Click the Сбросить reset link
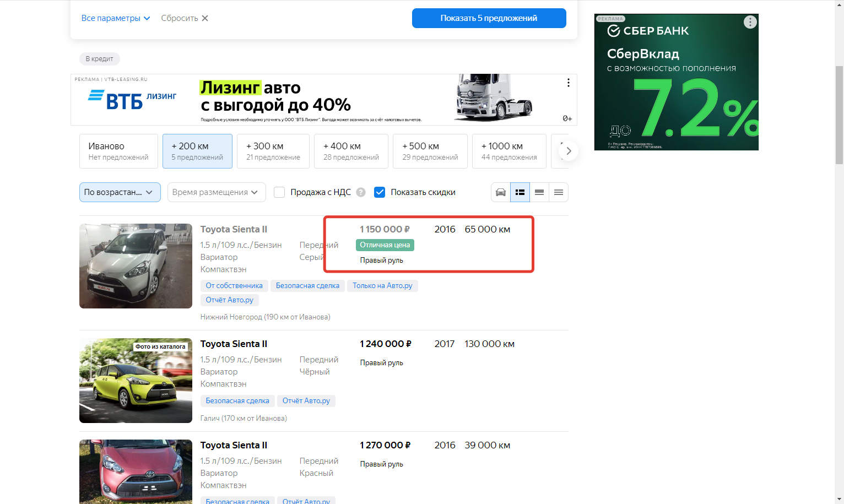844x504 pixels. click(x=180, y=18)
